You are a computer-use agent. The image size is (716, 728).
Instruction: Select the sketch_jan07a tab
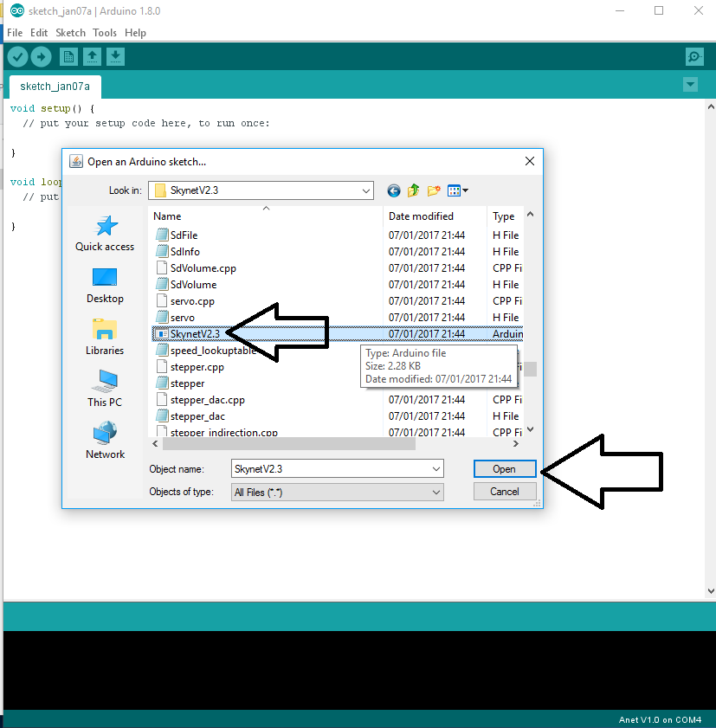click(x=55, y=87)
